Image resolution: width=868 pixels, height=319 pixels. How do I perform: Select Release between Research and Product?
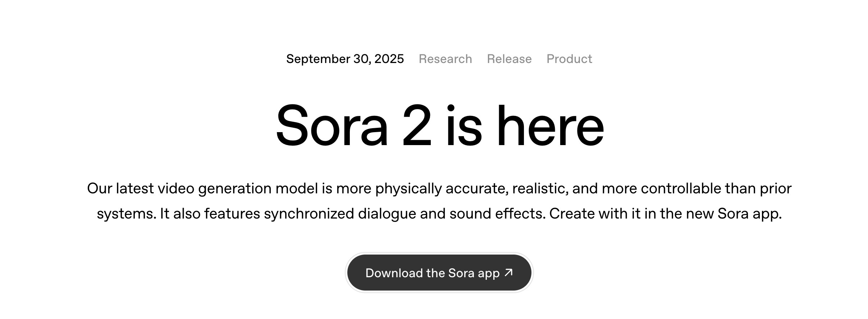[x=509, y=59]
